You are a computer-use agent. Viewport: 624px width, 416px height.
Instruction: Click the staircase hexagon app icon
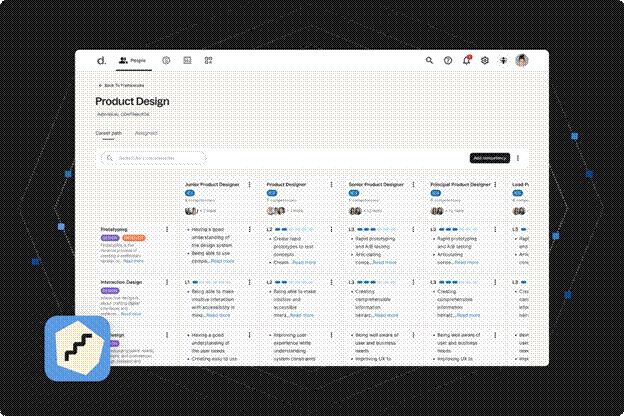(x=78, y=348)
